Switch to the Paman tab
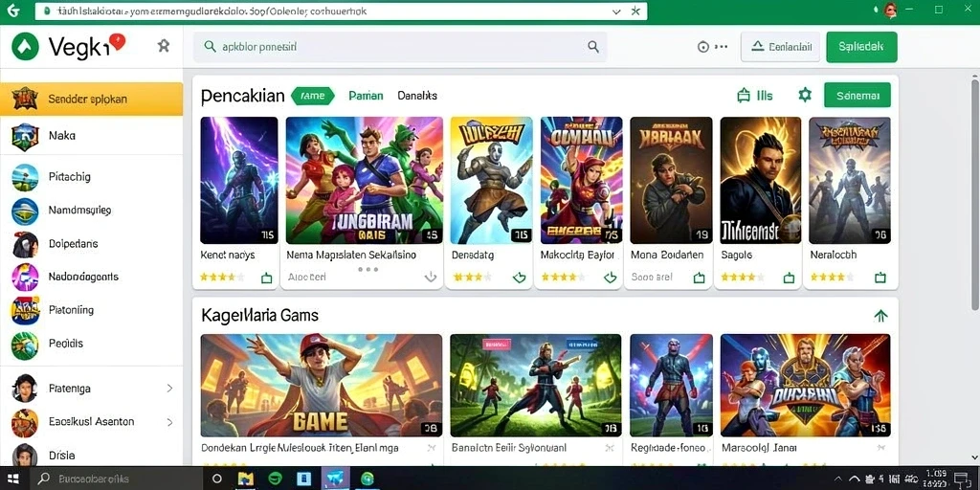 366,96
